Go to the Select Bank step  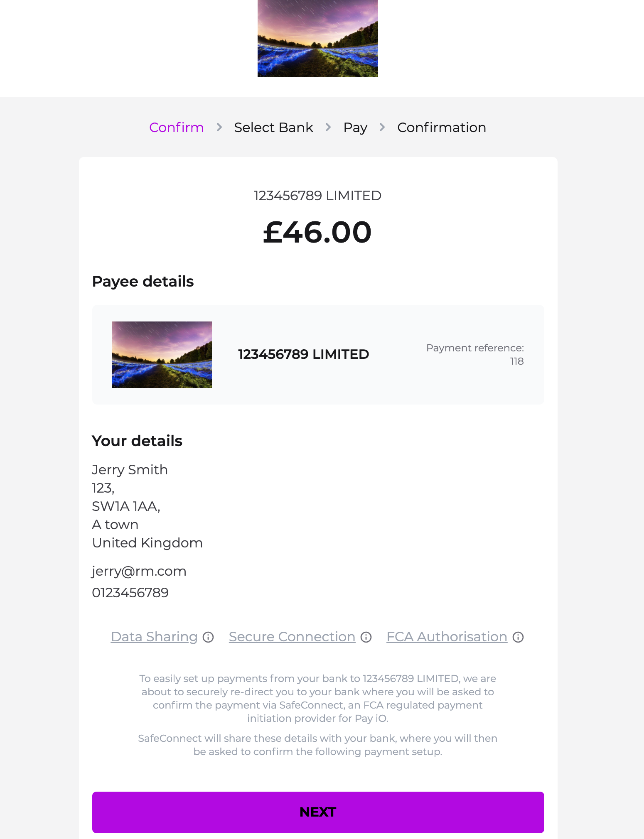click(273, 128)
